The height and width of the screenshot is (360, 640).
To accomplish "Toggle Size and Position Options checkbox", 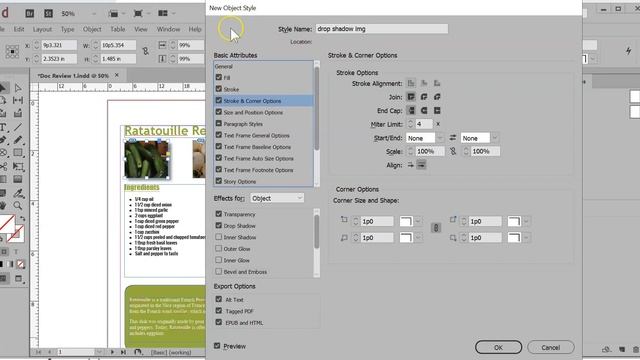I will tap(219, 112).
